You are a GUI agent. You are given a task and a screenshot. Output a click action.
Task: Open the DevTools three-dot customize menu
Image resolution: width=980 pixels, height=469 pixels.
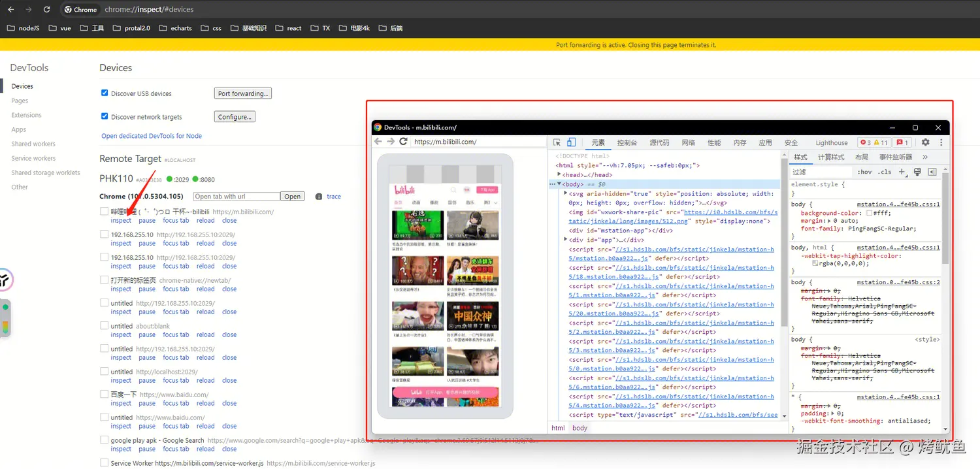point(941,142)
